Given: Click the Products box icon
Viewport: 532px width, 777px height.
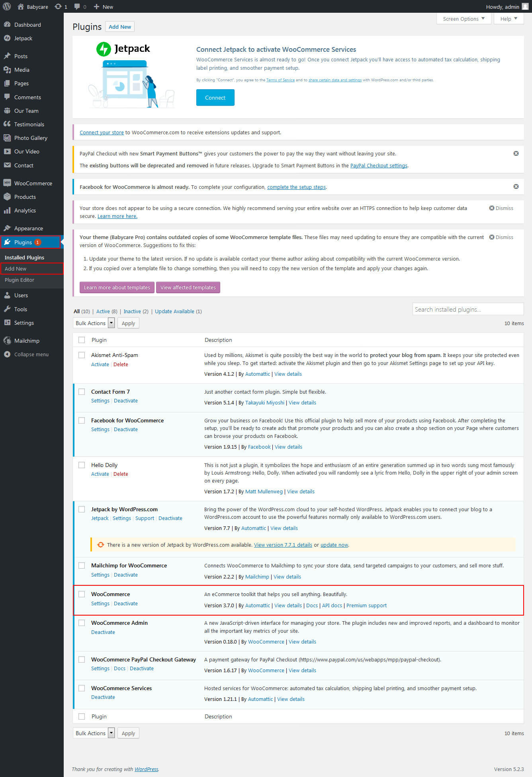Looking at the screenshot, I should click(7, 196).
